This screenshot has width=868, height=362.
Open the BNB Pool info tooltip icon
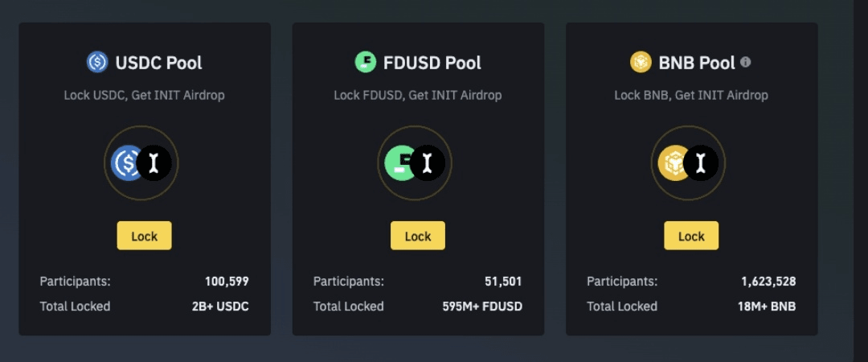[746, 62]
